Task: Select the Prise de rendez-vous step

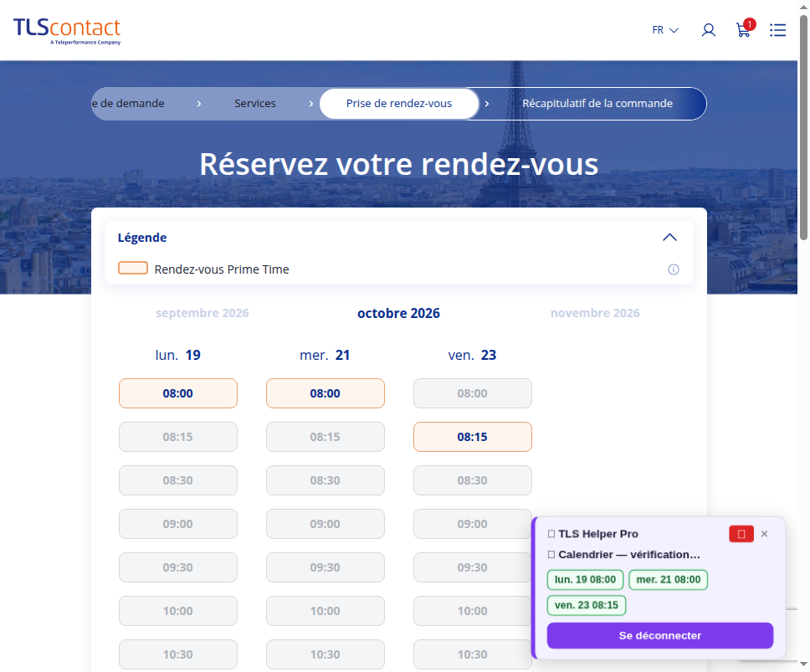Action: point(399,103)
